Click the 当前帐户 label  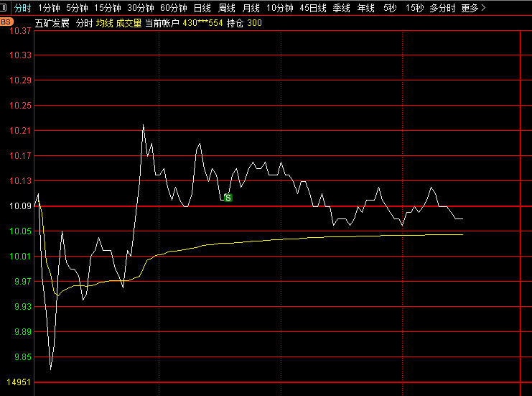coord(162,23)
